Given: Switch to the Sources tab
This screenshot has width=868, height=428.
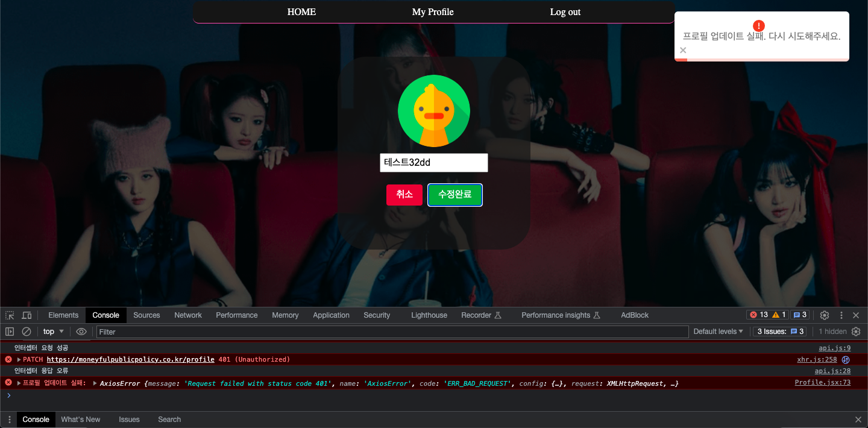Looking at the screenshot, I should click(x=146, y=315).
